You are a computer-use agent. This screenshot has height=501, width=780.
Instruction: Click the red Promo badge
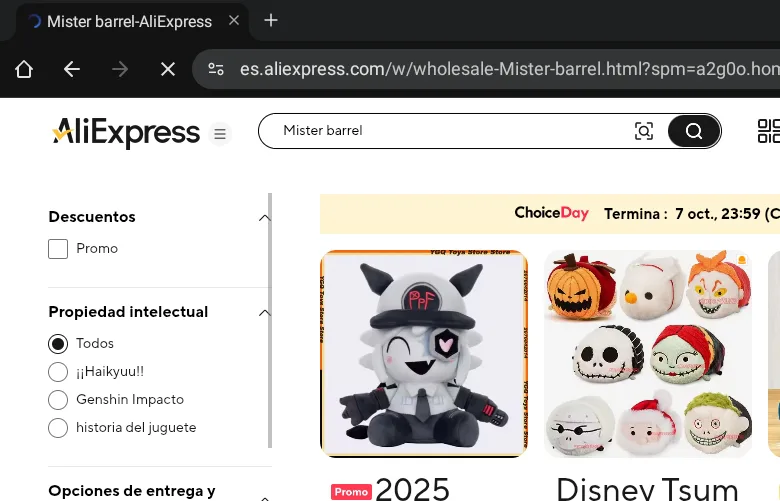tap(351, 492)
